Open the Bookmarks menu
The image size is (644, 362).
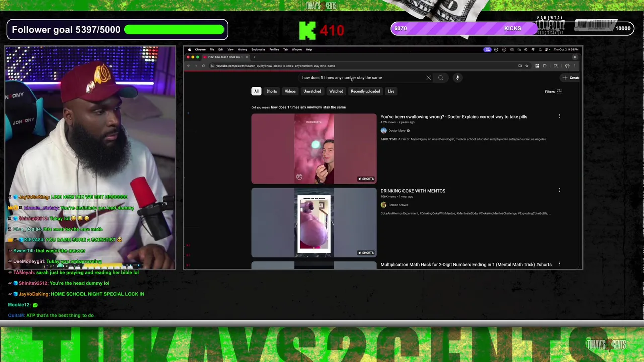258,50
